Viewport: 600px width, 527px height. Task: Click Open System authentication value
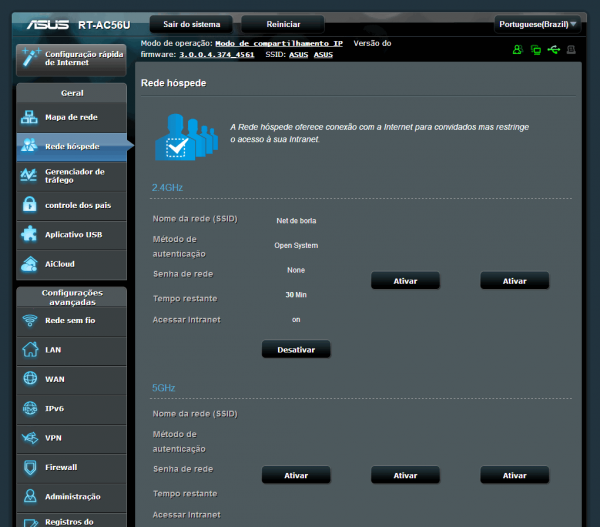(296, 245)
